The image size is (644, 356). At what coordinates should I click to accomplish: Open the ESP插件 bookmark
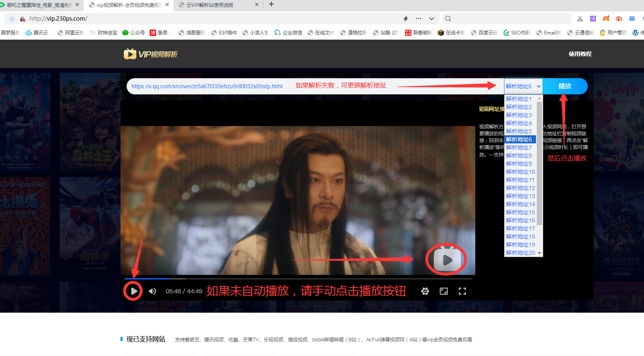(224, 33)
